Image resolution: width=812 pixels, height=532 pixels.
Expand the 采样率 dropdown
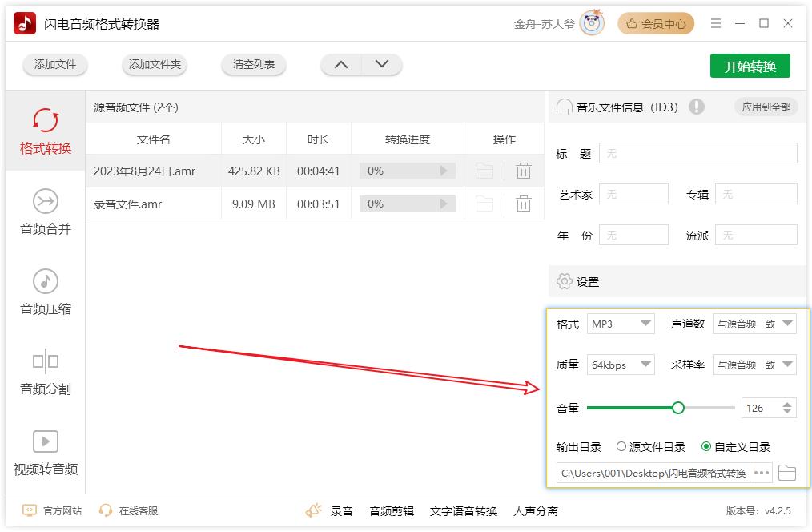754,365
